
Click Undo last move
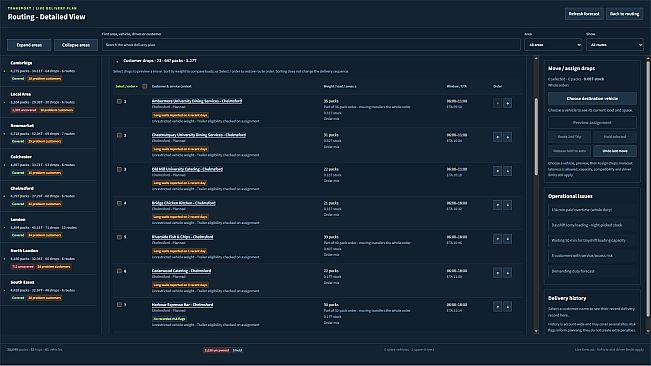pyautogui.click(x=615, y=151)
